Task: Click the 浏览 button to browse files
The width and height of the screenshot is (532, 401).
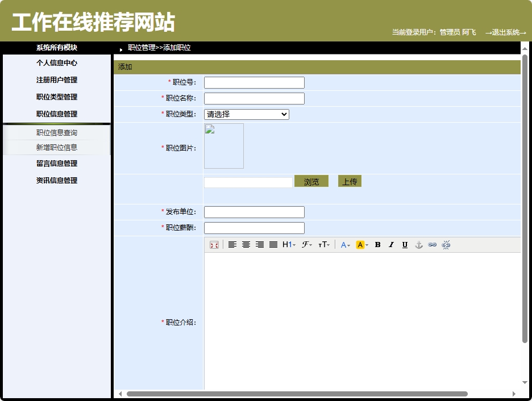Action: click(311, 180)
